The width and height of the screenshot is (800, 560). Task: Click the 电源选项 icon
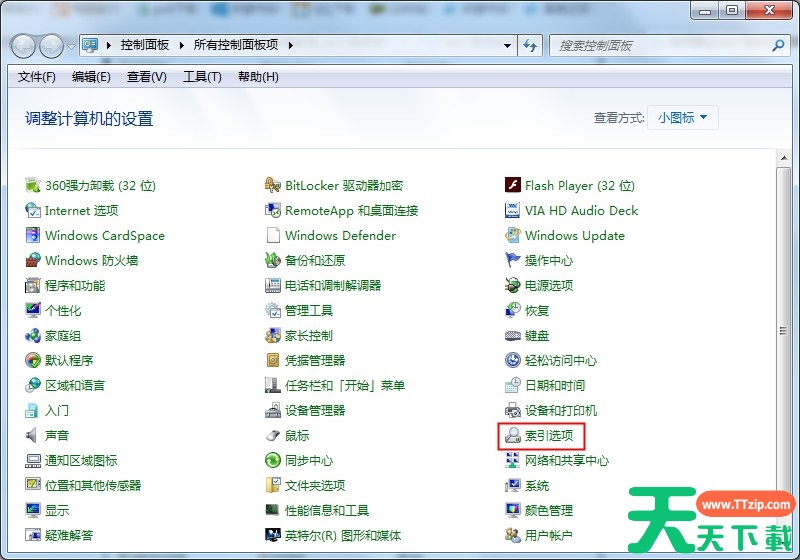point(513,285)
